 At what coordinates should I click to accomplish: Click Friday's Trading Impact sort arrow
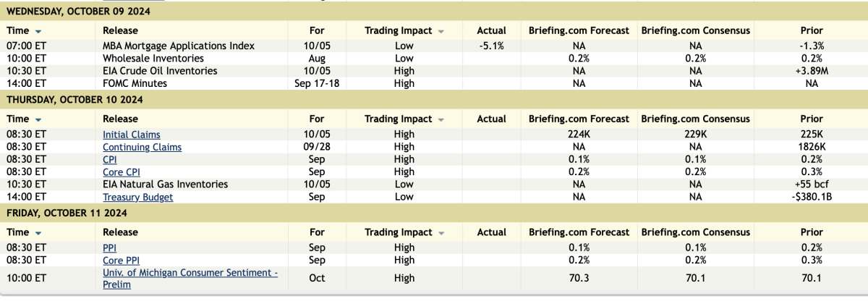pos(441,233)
